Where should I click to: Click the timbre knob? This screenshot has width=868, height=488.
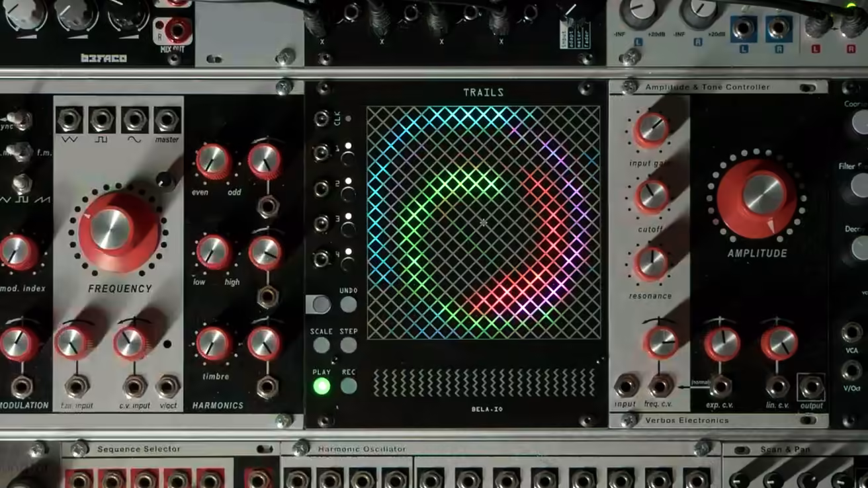click(213, 344)
